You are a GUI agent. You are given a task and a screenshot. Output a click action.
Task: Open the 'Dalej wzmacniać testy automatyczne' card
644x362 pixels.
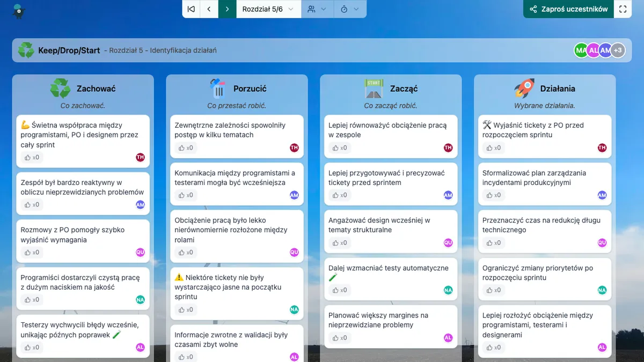click(x=389, y=272)
